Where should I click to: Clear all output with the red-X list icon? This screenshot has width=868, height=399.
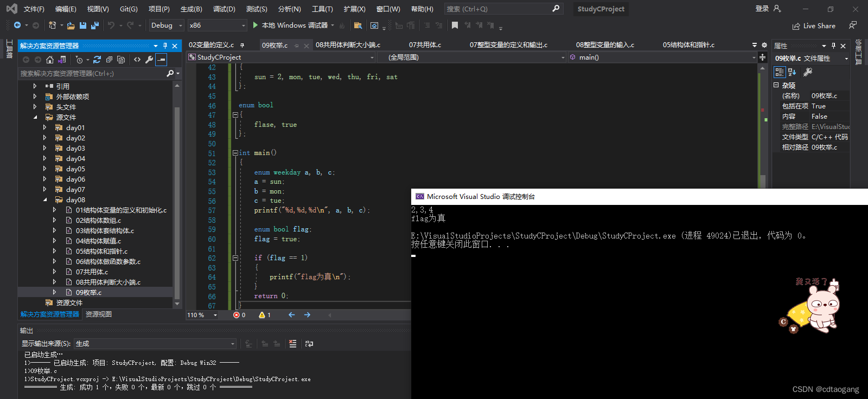(293, 344)
